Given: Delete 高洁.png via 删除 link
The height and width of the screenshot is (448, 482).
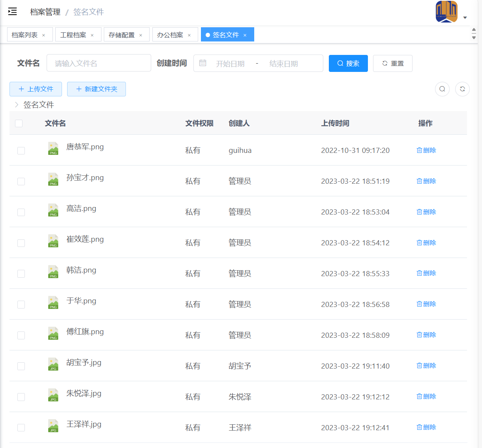Looking at the screenshot, I should pos(426,212).
